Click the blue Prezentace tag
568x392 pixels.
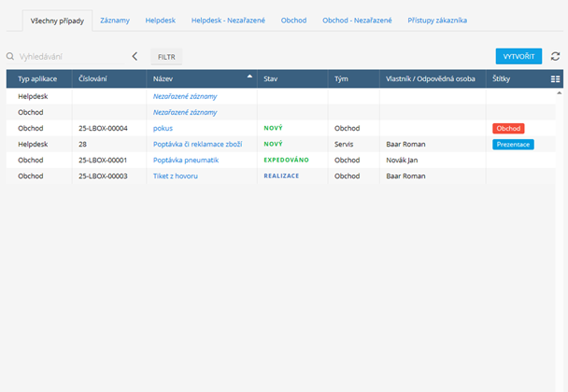click(x=513, y=145)
